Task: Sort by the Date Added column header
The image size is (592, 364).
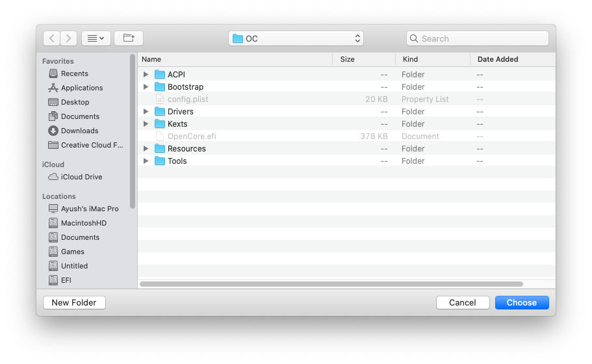Action: tap(513, 59)
